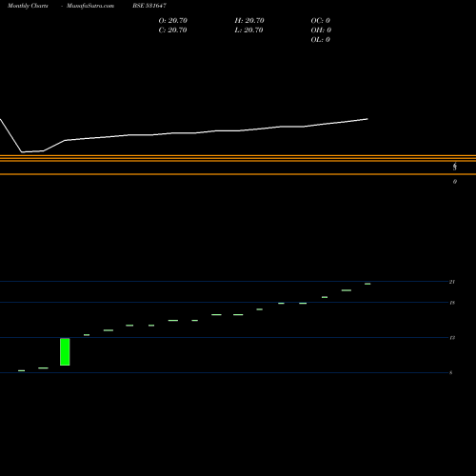Click the tall green candlestick bar
The image size is (476, 476).
pyautogui.click(x=65, y=352)
